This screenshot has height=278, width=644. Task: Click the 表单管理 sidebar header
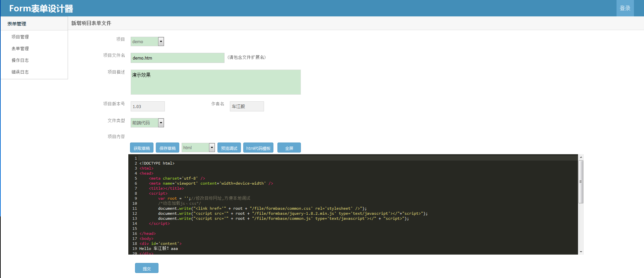(x=34, y=23)
